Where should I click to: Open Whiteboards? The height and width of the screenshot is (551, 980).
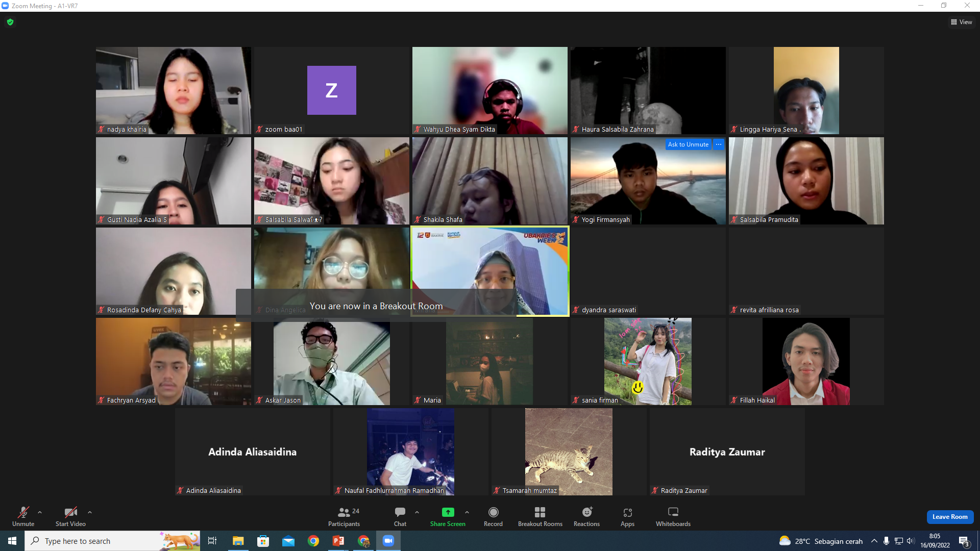pyautogui.click(x=673, y=516)
